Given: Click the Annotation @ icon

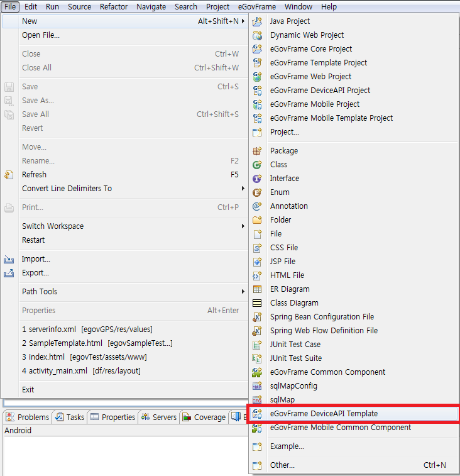Looking at the screenshot, I should pos(257,206).
